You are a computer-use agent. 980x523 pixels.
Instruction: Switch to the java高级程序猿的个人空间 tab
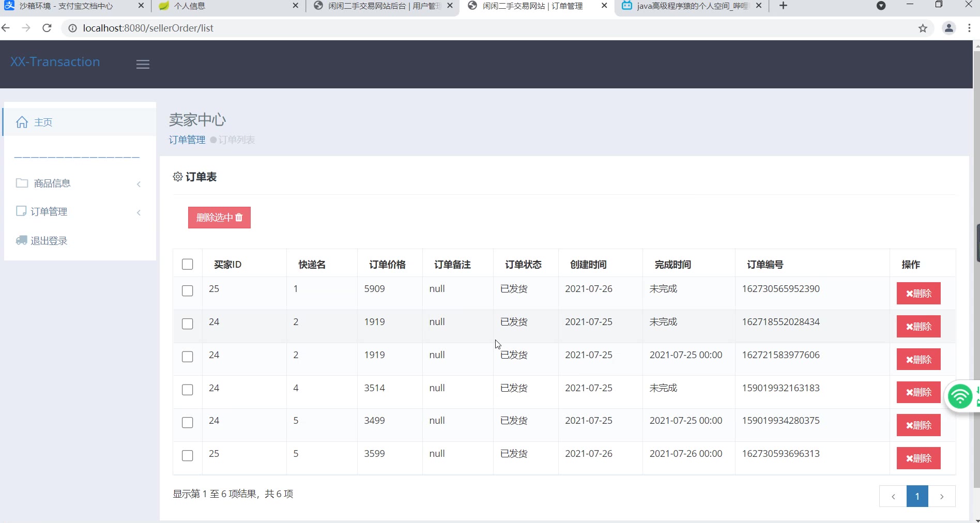pos(692,6)
